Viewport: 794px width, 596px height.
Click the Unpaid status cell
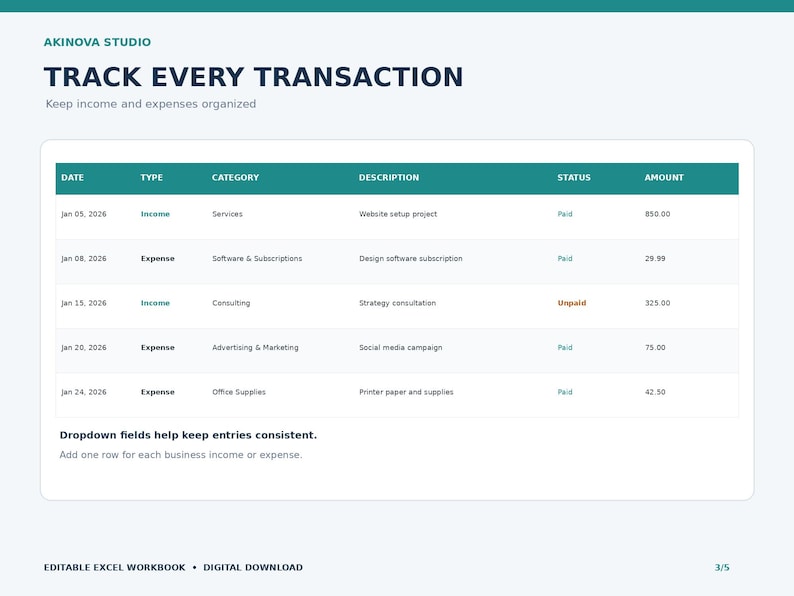click(x=572, y=303)
